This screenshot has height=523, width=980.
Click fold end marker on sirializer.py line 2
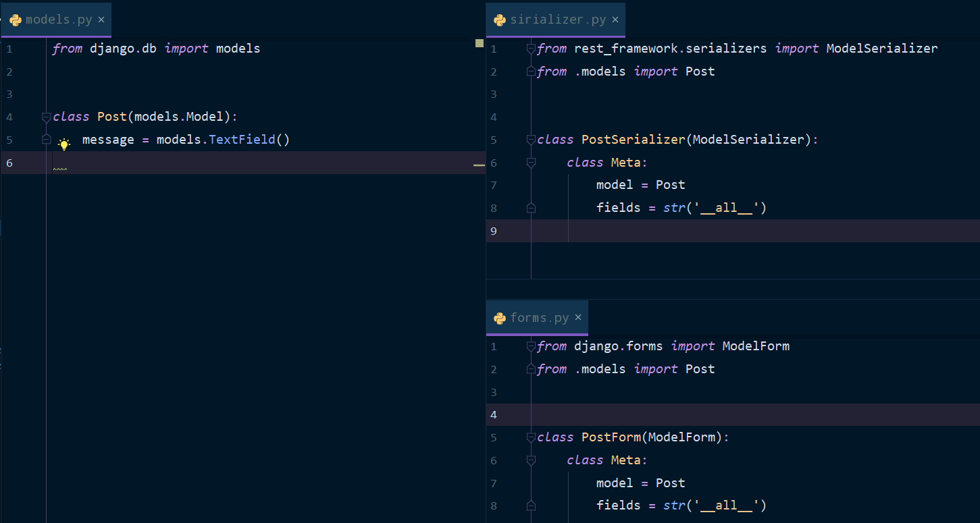[x=531, y=72]
